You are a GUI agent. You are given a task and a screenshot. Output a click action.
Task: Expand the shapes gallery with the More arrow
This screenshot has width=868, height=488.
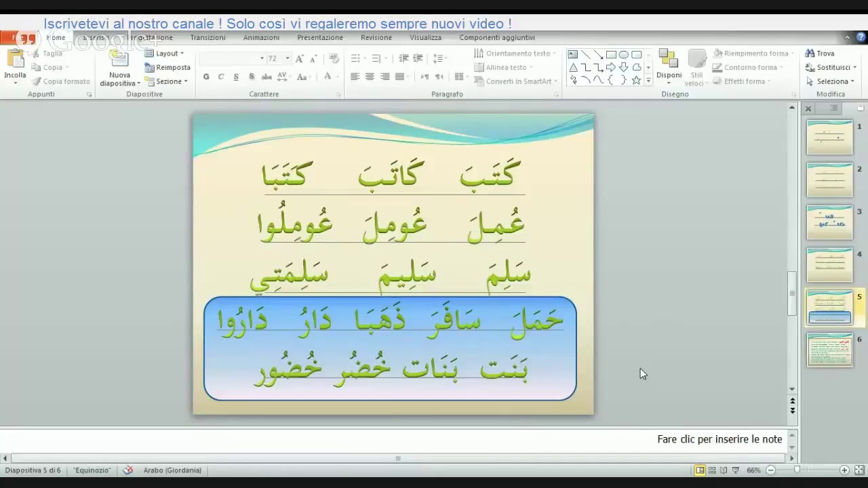pyautogui.click(x=648, y=80)
